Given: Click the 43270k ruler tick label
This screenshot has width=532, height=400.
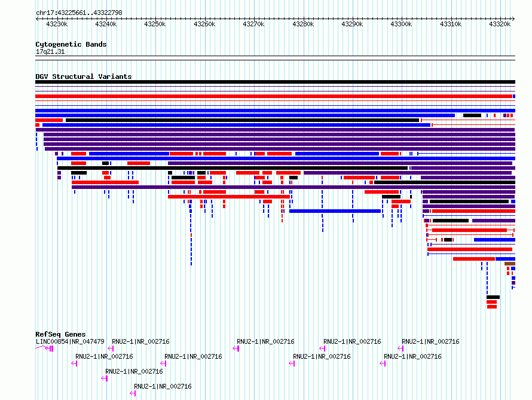Looking at the screenshot, I should [x=253, y=24].
